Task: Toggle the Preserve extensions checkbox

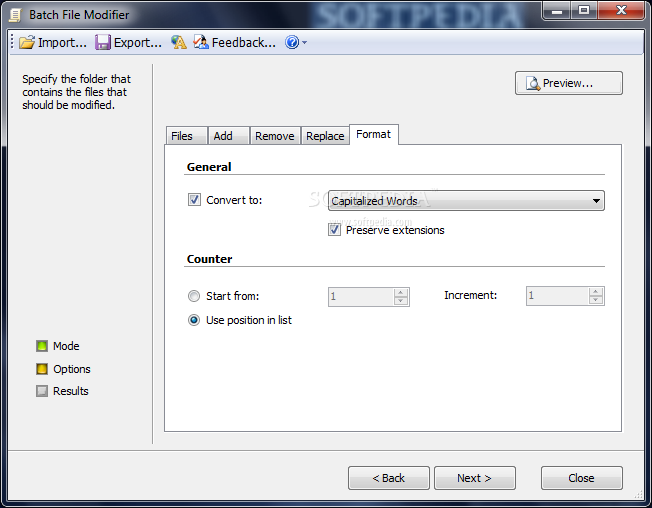Action: (334, 230)
